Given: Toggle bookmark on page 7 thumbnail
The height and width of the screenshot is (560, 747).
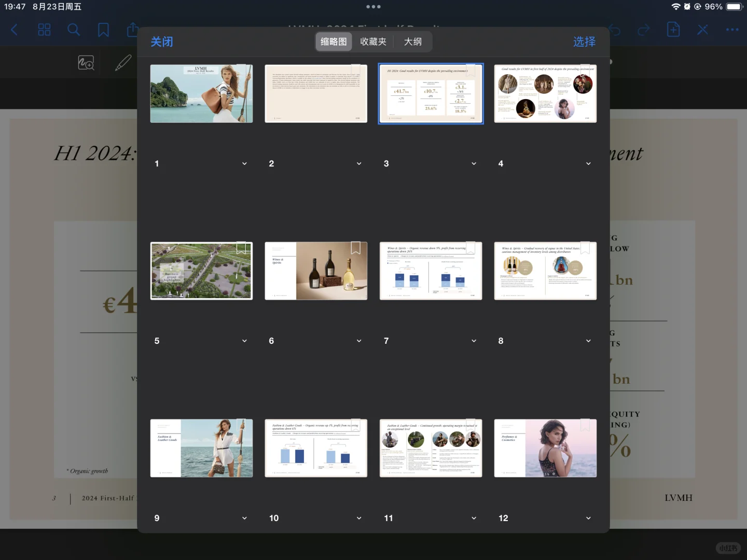Looking at the screenshot, I should point(471,247).
